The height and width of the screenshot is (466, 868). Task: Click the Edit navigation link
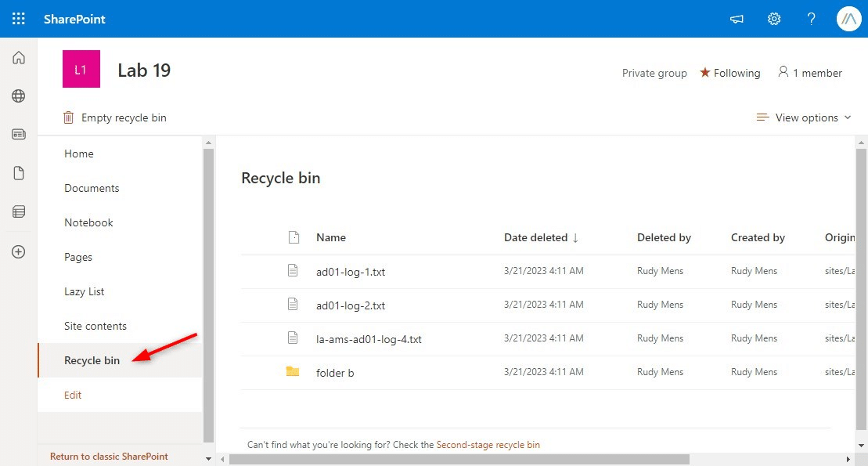tap(73, 395)
